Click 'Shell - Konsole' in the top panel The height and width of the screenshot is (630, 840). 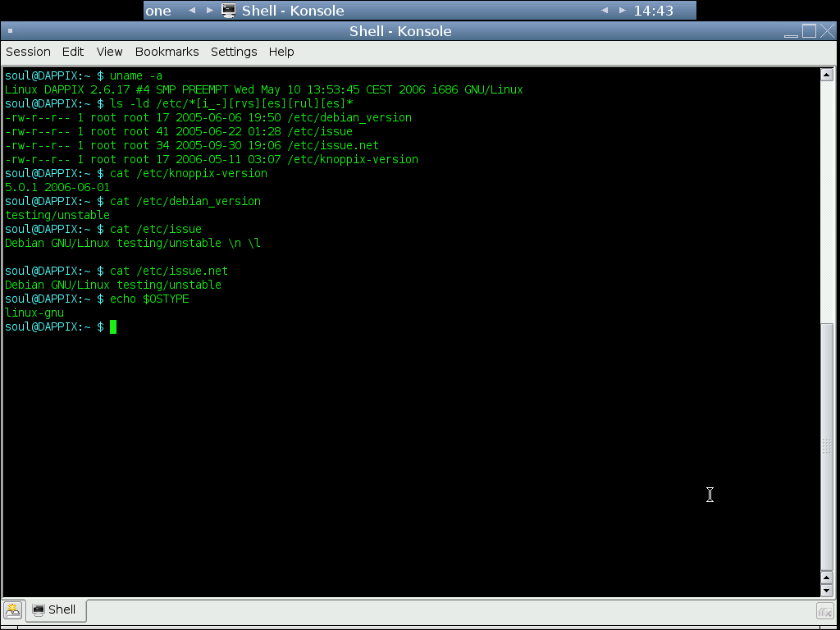pos(293,11)
